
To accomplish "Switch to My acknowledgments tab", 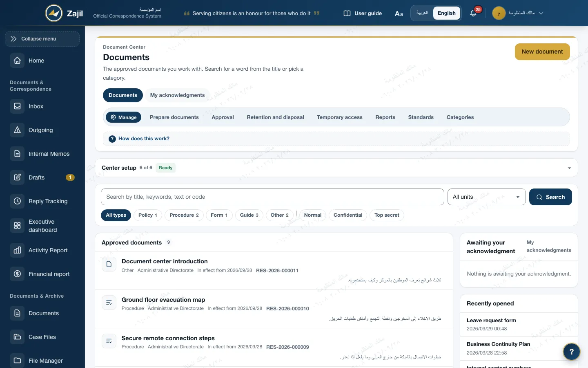I will pyautogui.click(x=177, y=95).
